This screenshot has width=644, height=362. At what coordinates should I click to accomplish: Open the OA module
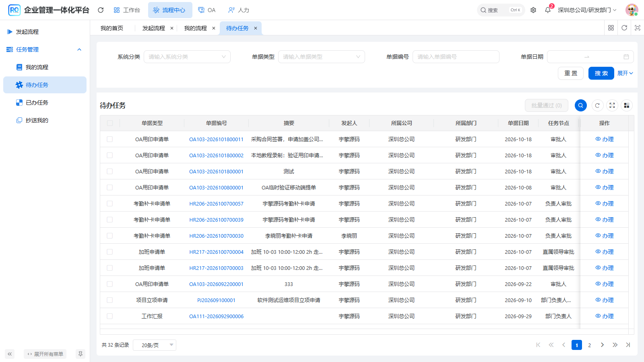207,10
